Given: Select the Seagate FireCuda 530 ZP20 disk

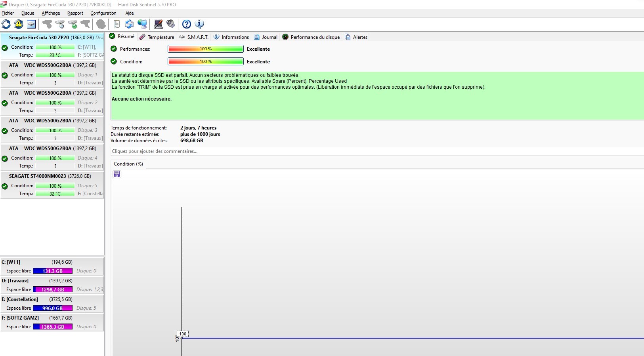Looking at the screenshot, I should [x=52, y=46].
